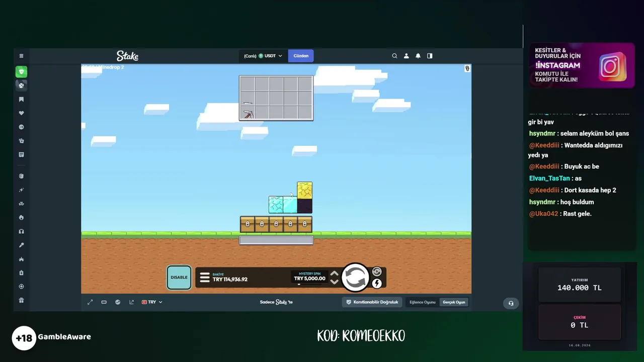This screenshot has height=362, width=644.
Task: Toggle the turbo lightning bolt icon
Action: pos(377,284)
